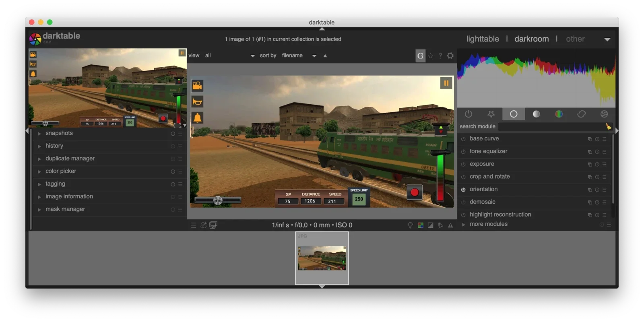The width and height of the screenshot is (644, 322).
Task: Click the histogram display
Action: (x=536, y=78)
